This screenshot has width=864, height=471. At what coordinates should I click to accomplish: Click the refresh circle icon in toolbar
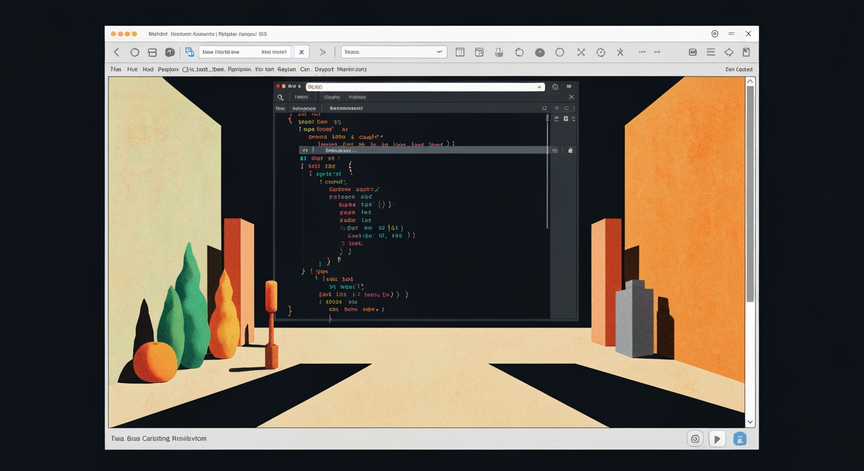(519, 52)
